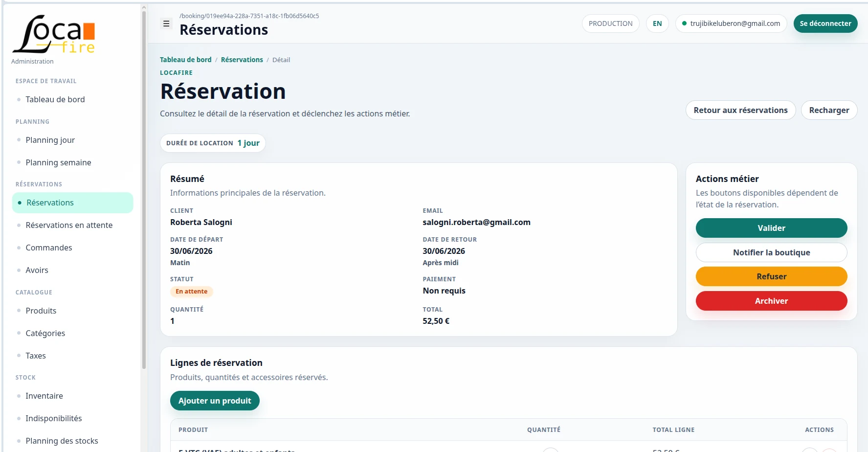Reload the booking with Recharger
Image resolution: width=868 pixels, height=452 pixels.
[829, 110]
